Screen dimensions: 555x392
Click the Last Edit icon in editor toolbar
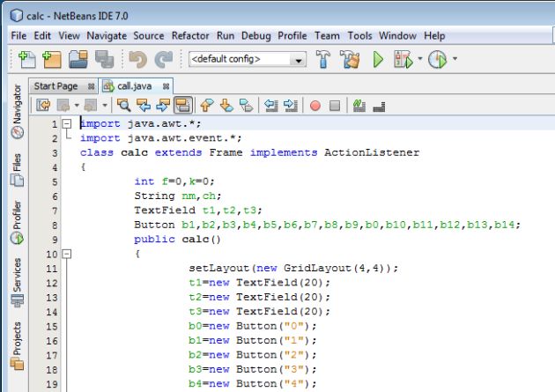point(43,105)
